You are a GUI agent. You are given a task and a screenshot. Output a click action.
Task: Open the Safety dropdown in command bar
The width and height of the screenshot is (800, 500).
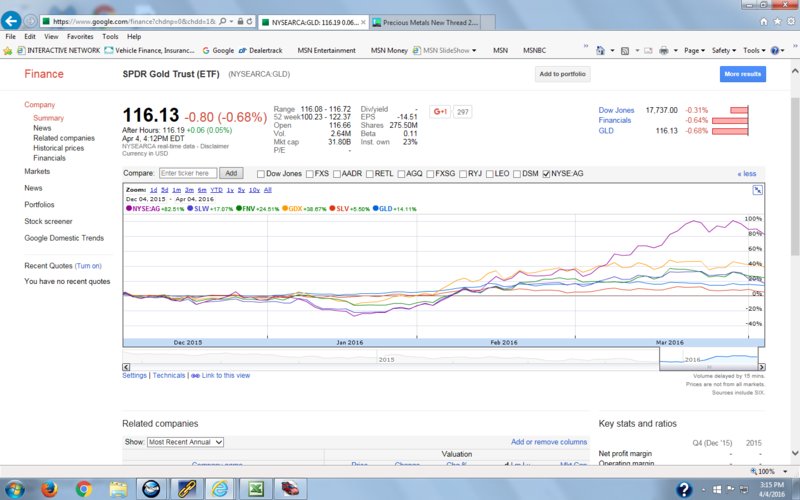(x=724, y=51)
